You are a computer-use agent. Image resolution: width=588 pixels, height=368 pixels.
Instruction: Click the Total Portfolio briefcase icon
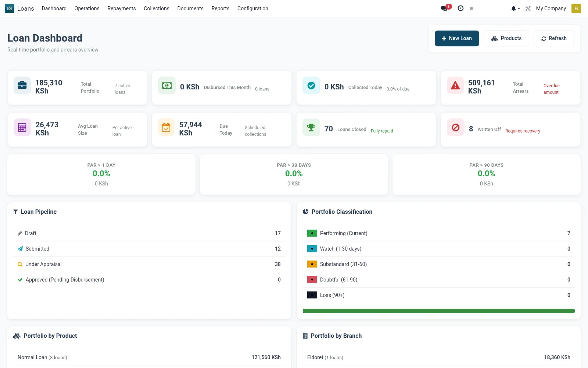click(22, 85)
